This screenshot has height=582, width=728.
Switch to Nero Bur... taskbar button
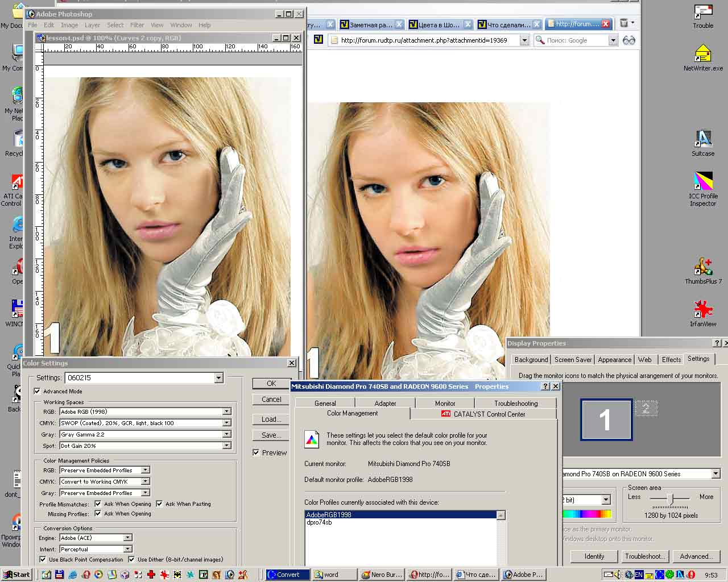click(382, 575)
